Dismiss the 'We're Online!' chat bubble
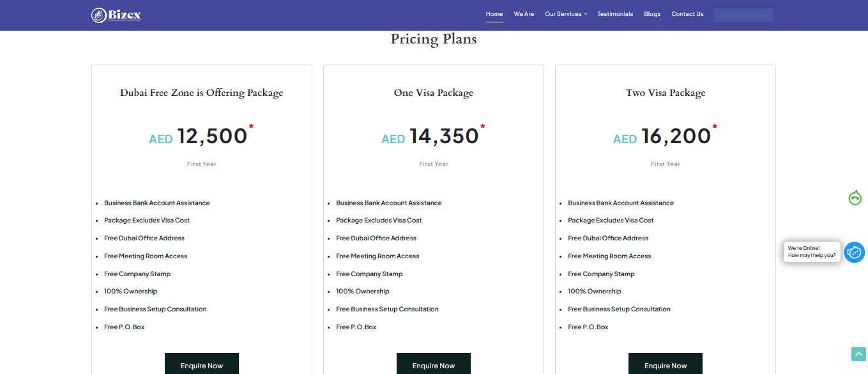 [811, 251]
